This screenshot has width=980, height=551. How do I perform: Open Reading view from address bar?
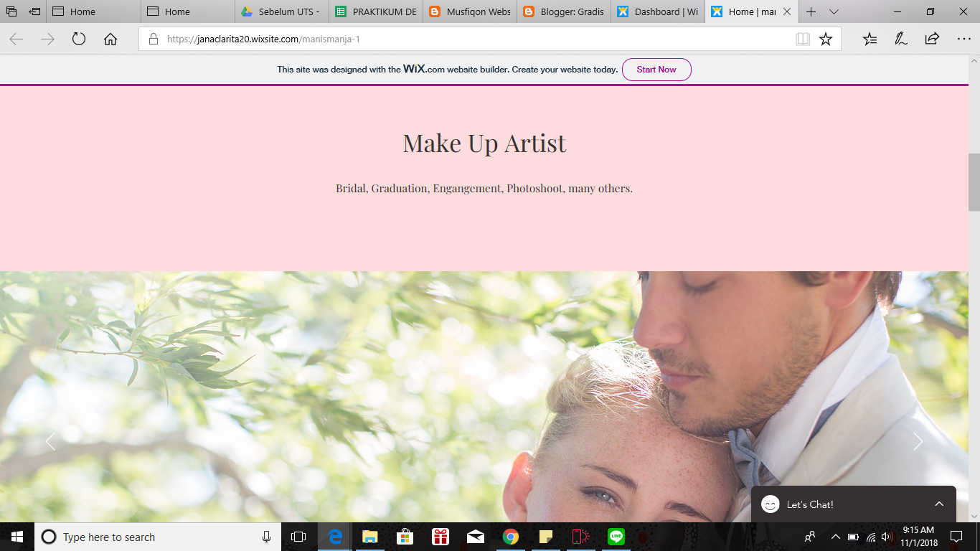(803, 39)
